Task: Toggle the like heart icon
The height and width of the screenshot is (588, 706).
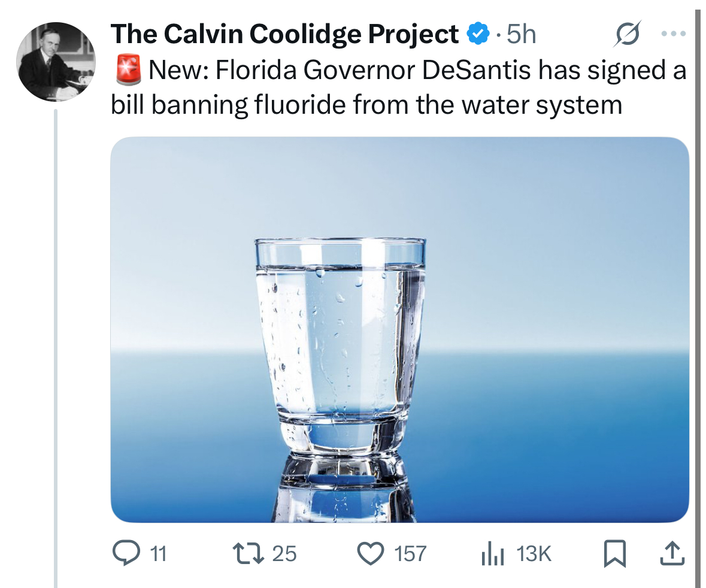Action: (x=371, y=554)
